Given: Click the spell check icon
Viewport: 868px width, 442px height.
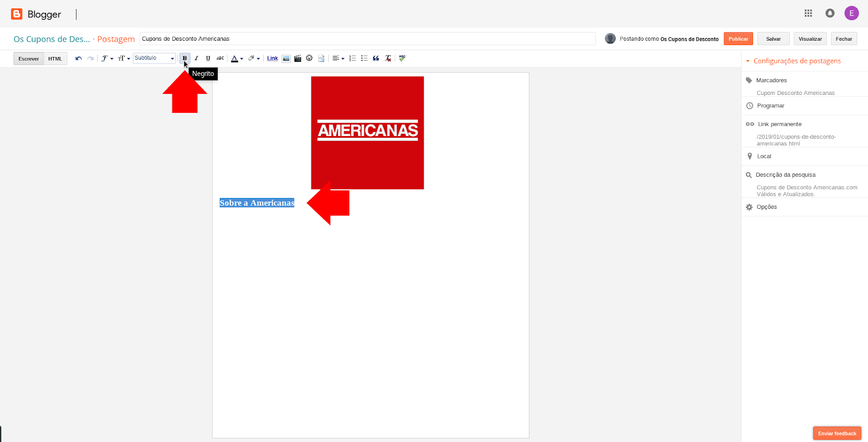Looking at the screenshot, I should [403, 58].
